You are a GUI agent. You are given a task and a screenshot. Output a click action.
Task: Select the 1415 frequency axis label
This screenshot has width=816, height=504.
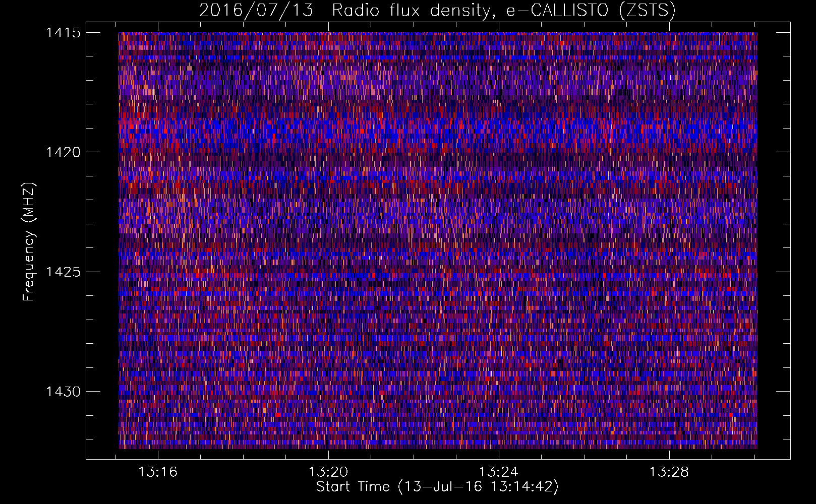click(x=63, y=33)
